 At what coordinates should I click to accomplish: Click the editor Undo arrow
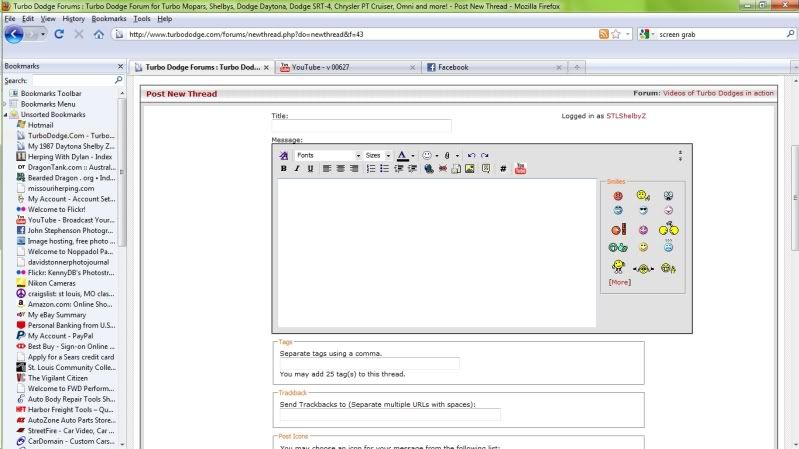(471, 155)
